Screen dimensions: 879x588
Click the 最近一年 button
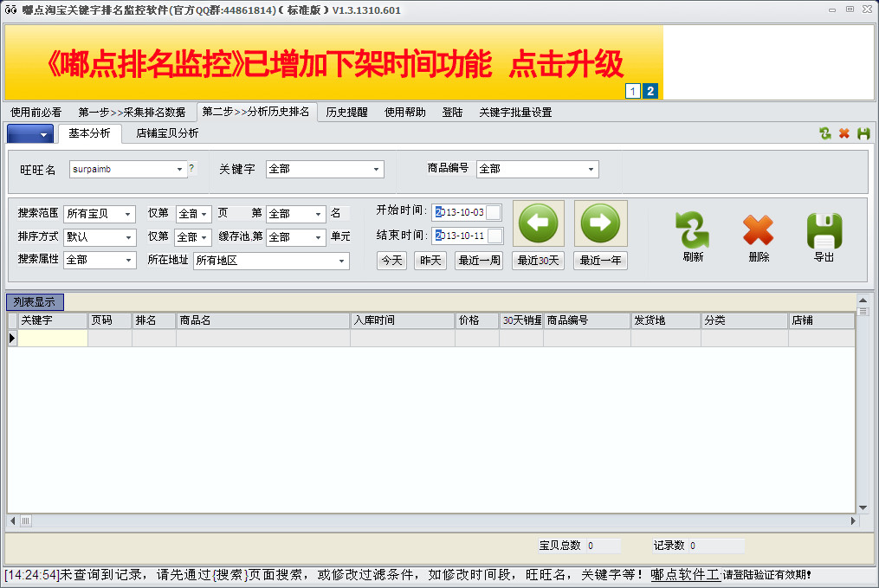coord(600,261)
